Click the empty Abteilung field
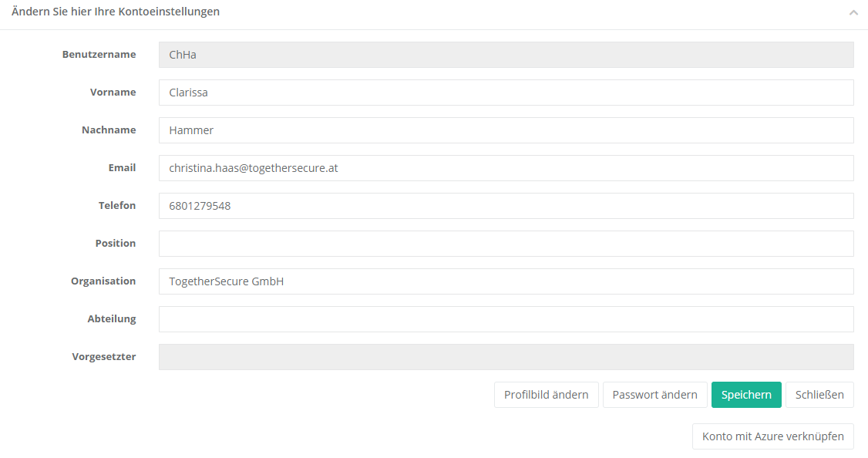The image size is (868, 458). pos(506,319)
